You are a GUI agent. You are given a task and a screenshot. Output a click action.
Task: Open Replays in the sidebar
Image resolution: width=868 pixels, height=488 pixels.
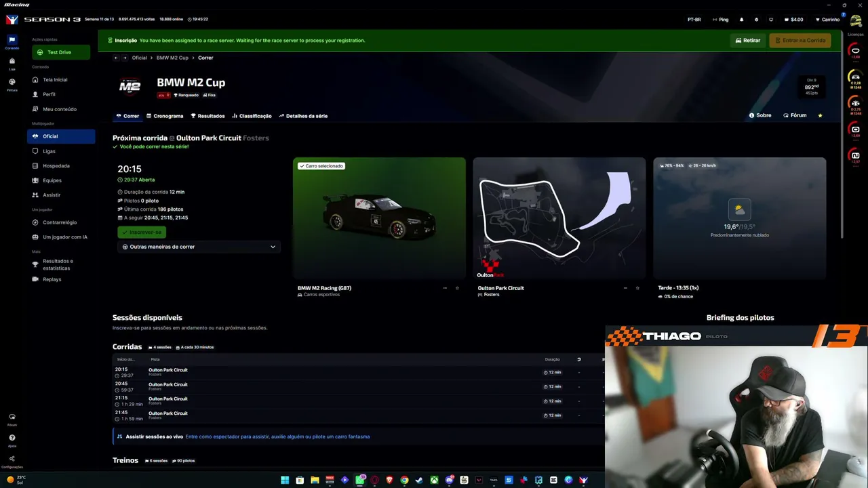click(61, 279)
